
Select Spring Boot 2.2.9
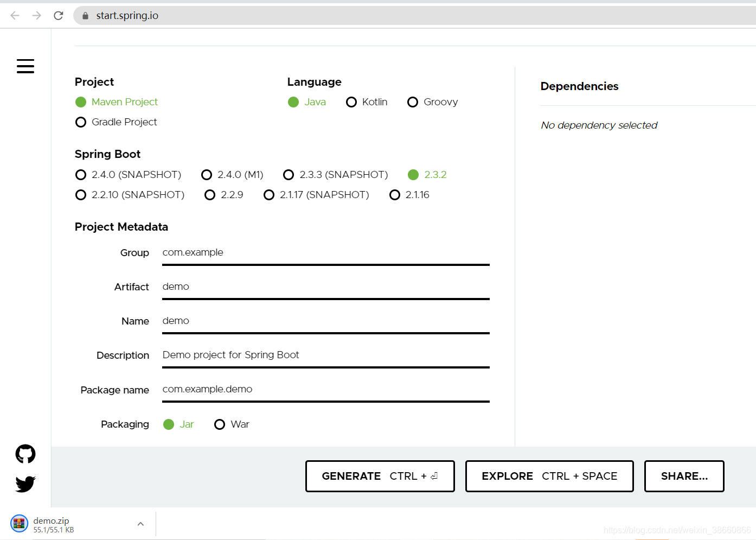[224, 195]
